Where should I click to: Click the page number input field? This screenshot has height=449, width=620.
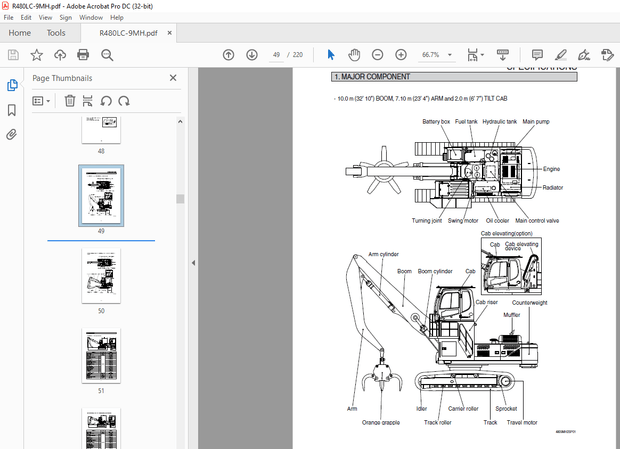[x=276, y=55]
